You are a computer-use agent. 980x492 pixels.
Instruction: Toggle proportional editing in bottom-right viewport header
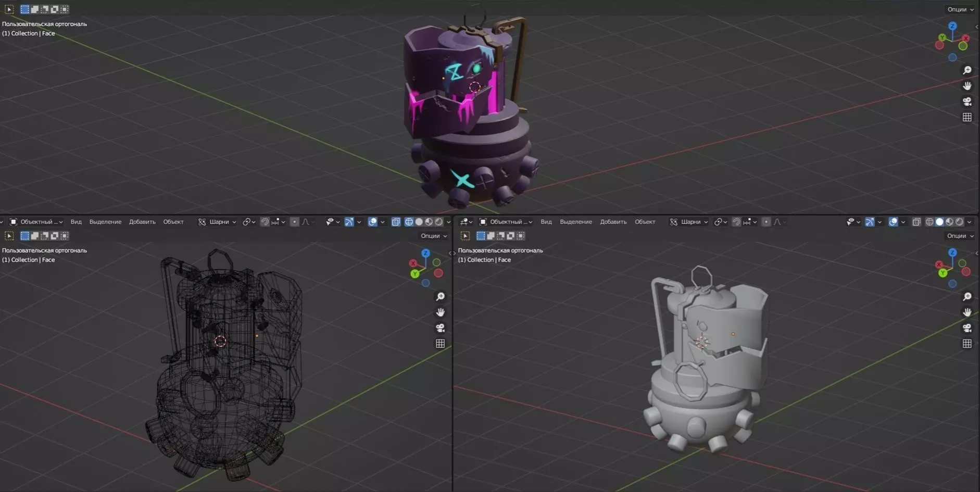tap(766, 222)
